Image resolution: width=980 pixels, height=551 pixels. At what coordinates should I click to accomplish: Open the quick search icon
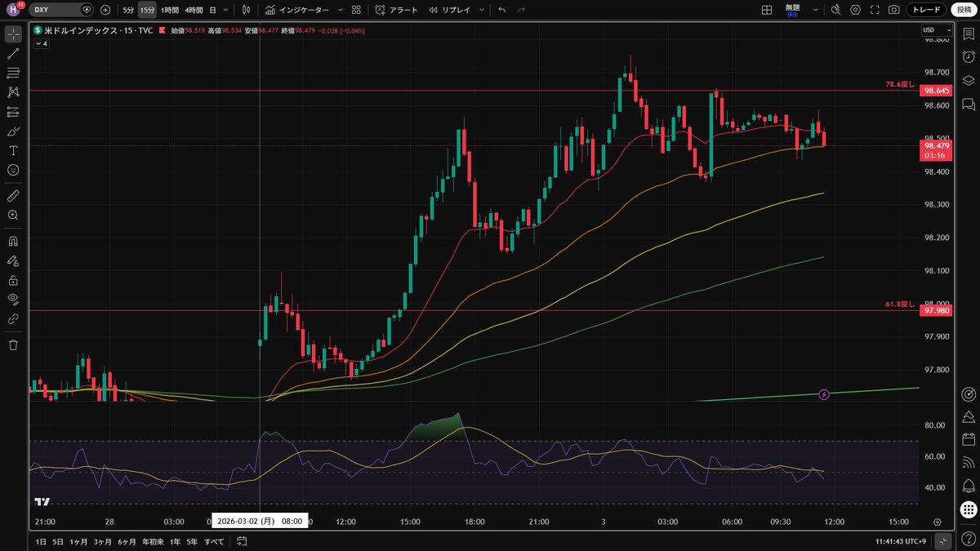click(835, 10)
